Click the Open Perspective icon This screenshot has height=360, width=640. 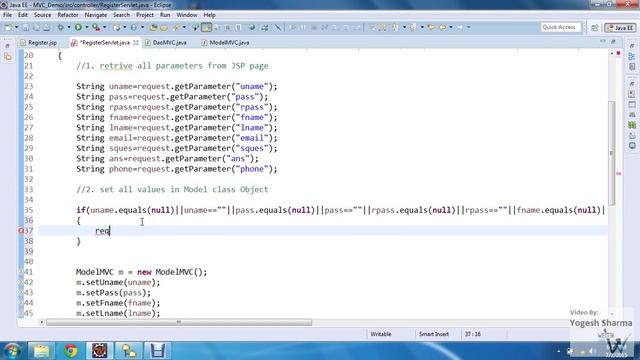[x=595, y=27]
